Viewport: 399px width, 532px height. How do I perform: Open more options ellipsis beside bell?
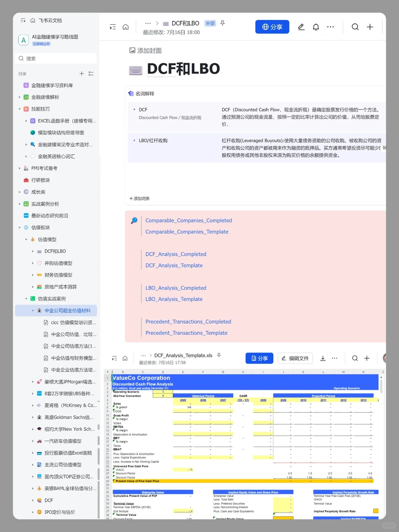[x=331, y=27]
